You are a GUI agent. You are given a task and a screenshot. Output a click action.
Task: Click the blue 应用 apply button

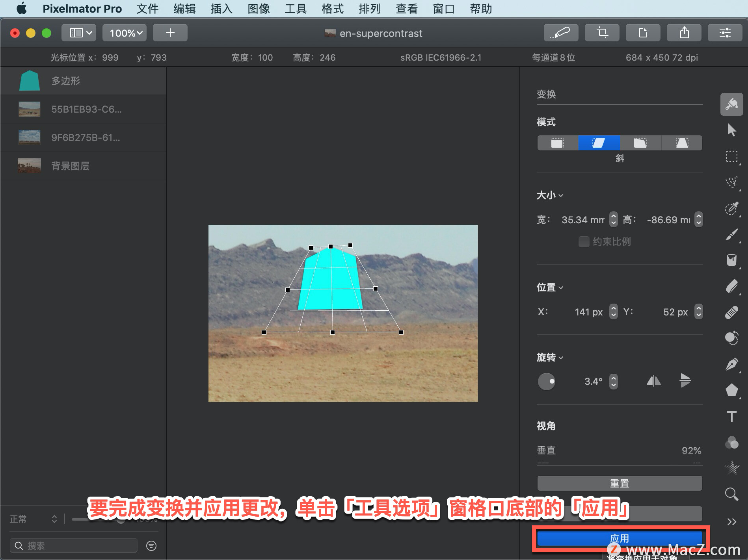[x=620, y=538]
